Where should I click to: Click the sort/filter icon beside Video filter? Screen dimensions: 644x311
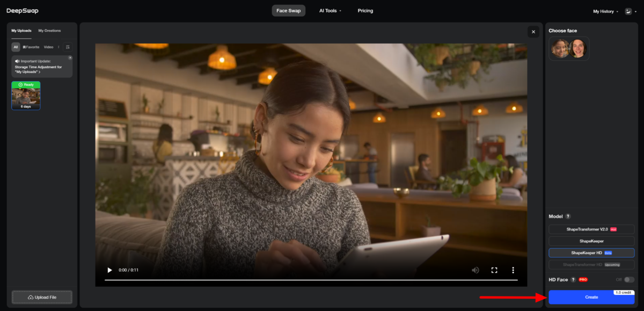click(68, 47)
